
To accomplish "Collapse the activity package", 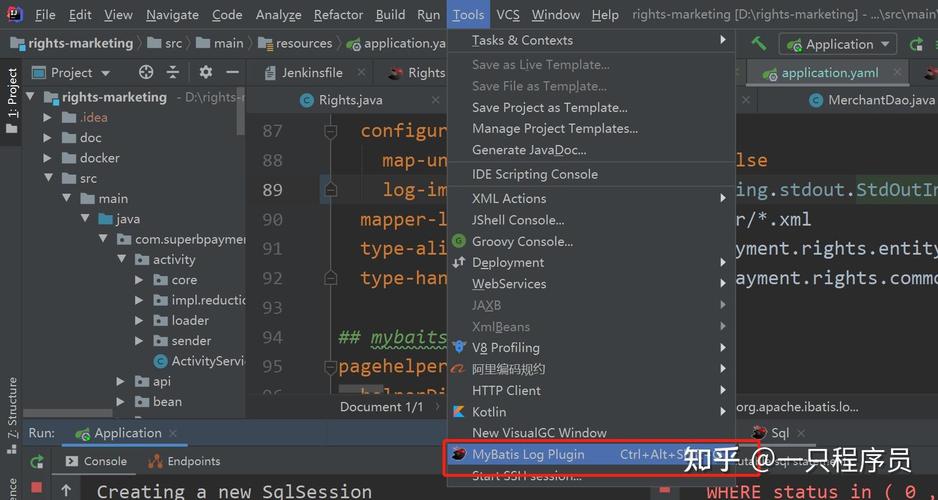I will tap(121, 260).
